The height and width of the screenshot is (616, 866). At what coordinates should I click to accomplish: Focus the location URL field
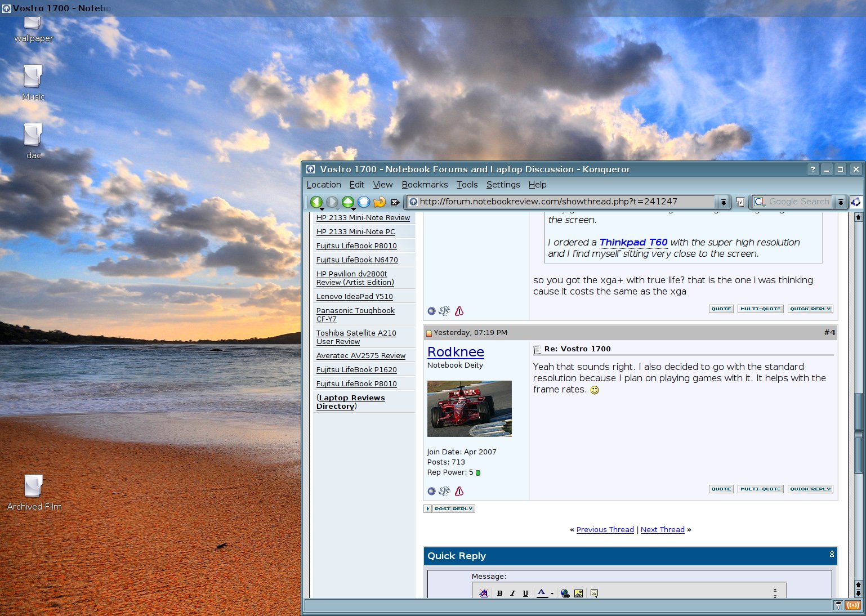tap(561, 202)
